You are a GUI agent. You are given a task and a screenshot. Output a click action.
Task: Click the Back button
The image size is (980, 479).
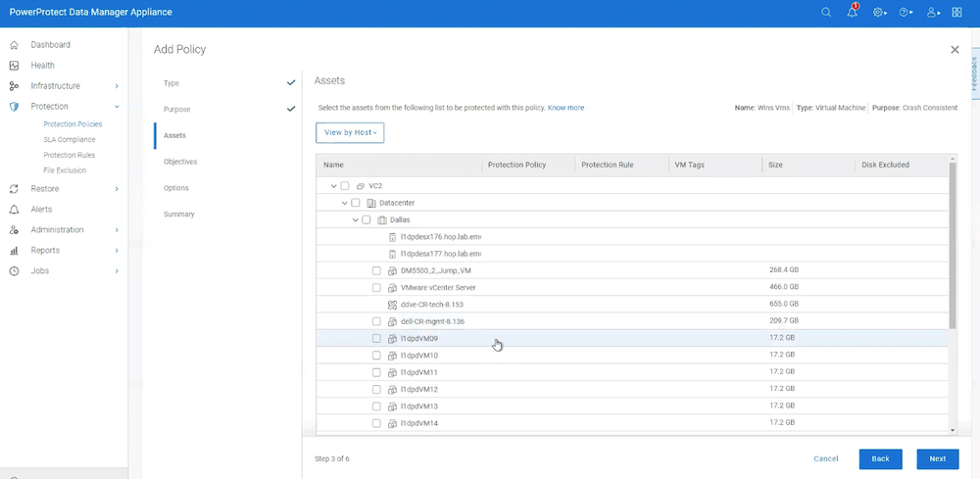881,459
